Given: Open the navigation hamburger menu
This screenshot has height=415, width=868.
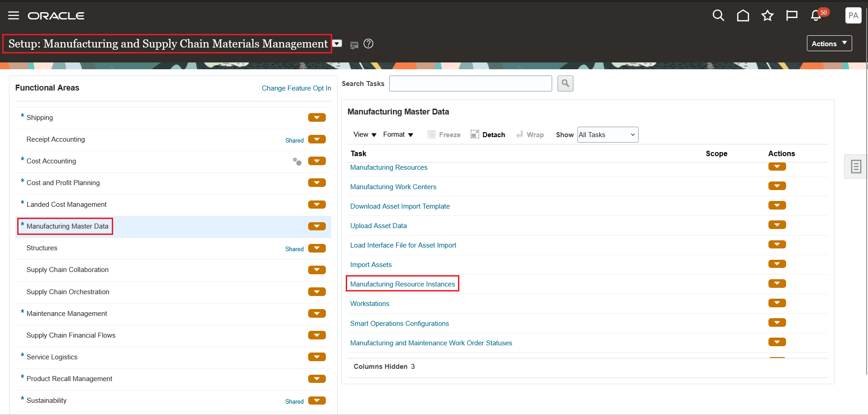Looking at the screenshot, I should pyautogui.click(x=14, y=15).
